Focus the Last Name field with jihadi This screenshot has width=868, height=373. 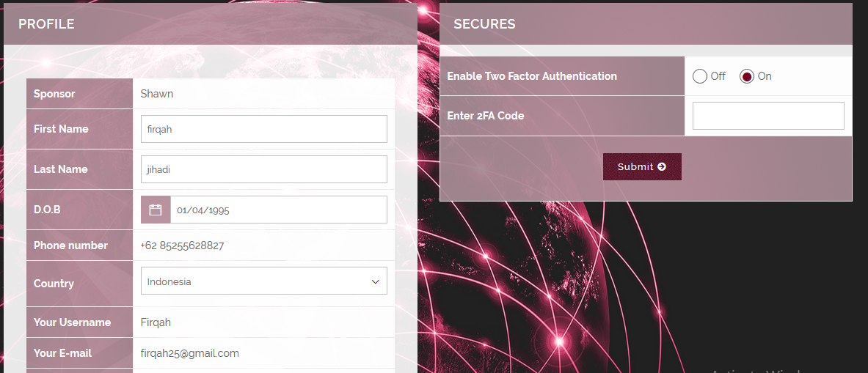263,169
